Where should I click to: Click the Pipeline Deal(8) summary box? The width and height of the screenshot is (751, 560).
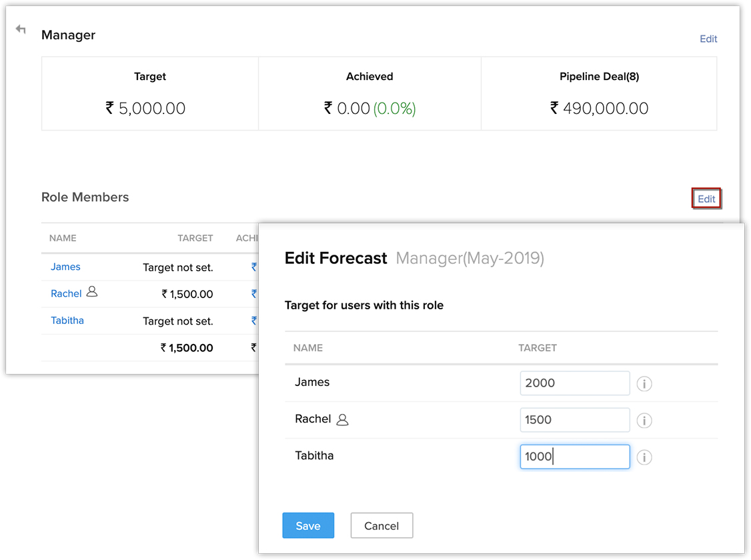click(x=599, y=93)
